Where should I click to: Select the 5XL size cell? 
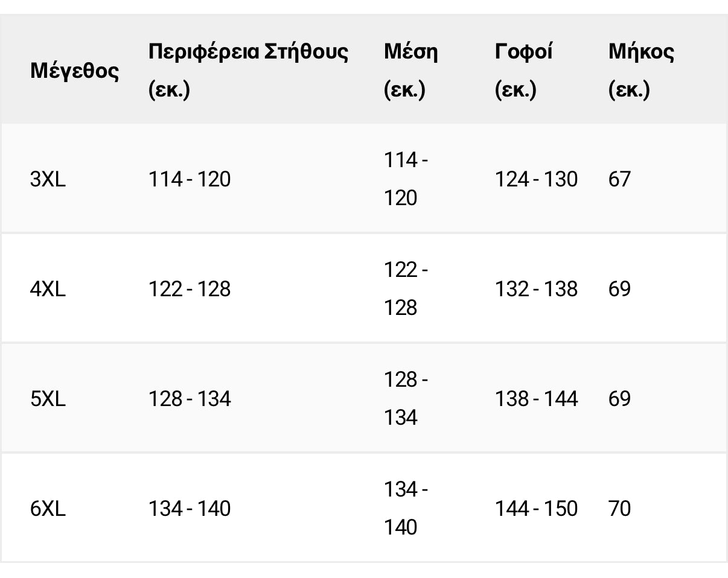(48, 399)
